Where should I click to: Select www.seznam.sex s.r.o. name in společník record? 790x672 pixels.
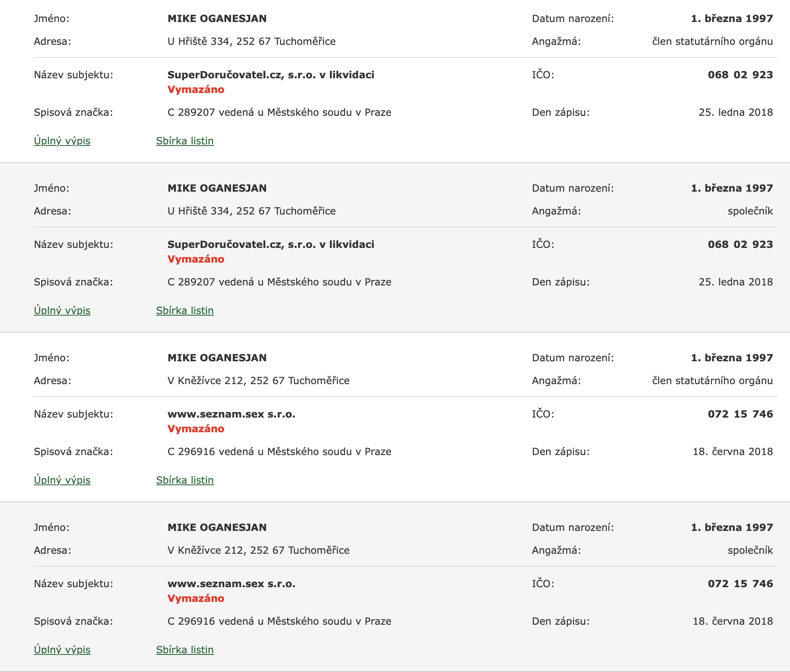pos(231,584)
